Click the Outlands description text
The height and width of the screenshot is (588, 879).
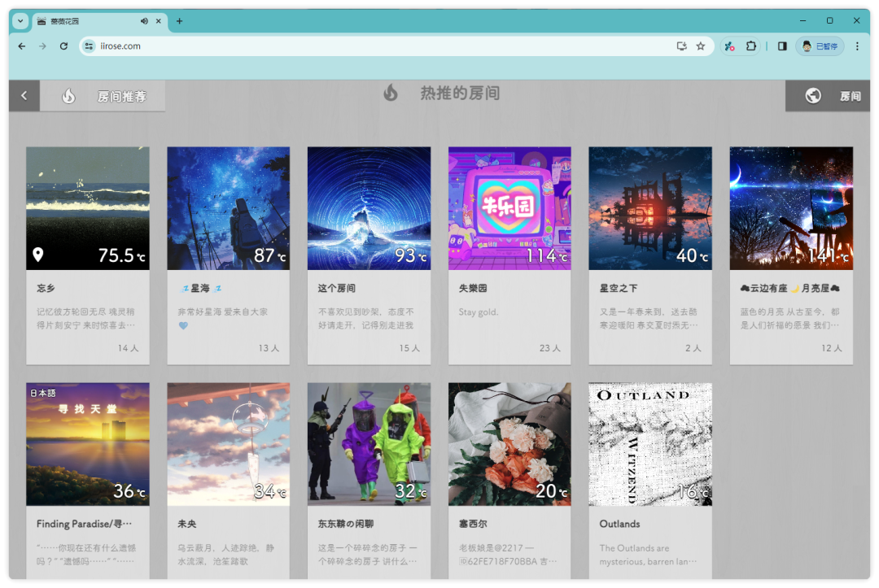click(x=648, y=555)
